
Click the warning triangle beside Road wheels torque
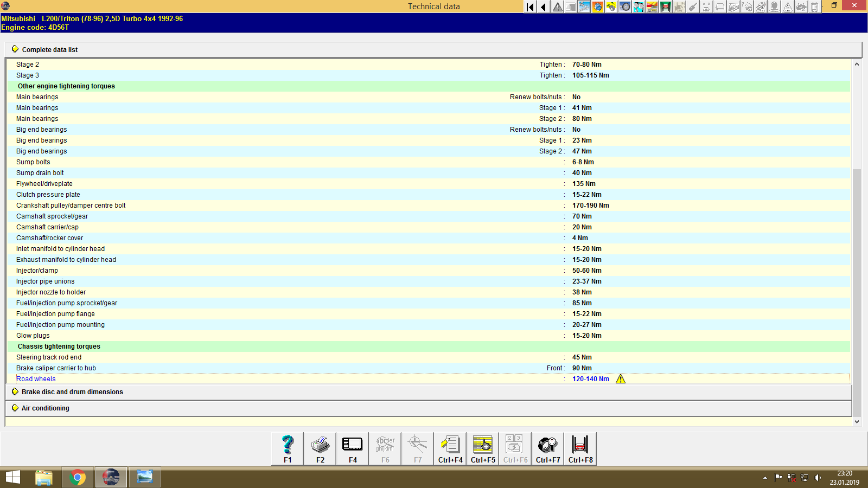click(x=621, y=378)
